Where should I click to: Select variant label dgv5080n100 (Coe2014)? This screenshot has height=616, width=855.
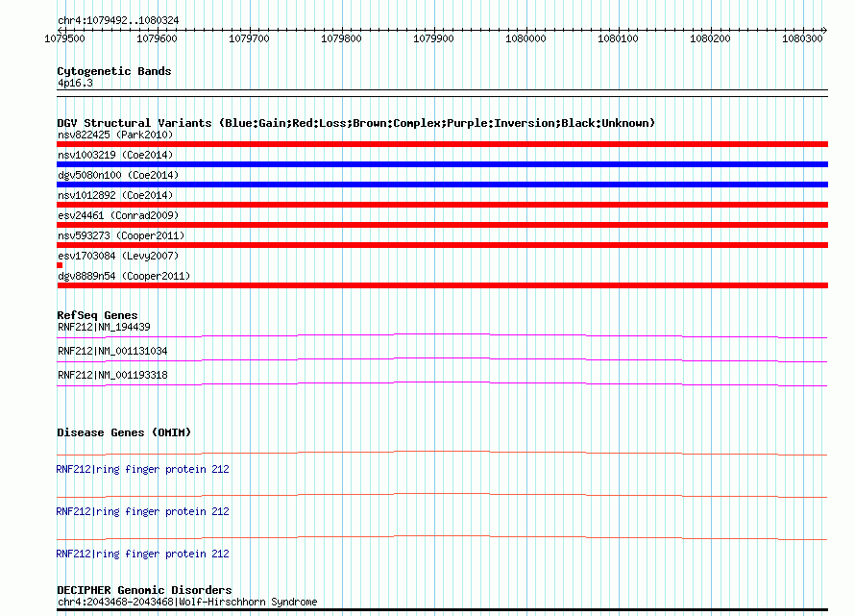pyautogui.click(x=118, y=175)
